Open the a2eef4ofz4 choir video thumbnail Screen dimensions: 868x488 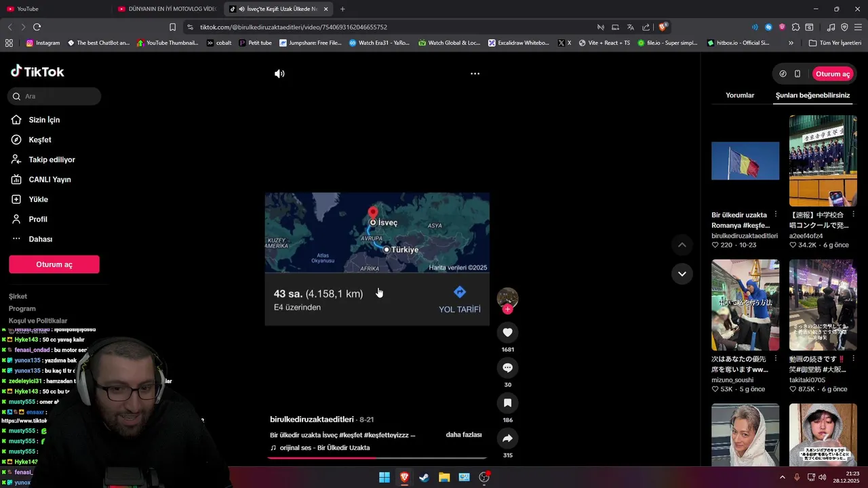[x=823, y=161]
